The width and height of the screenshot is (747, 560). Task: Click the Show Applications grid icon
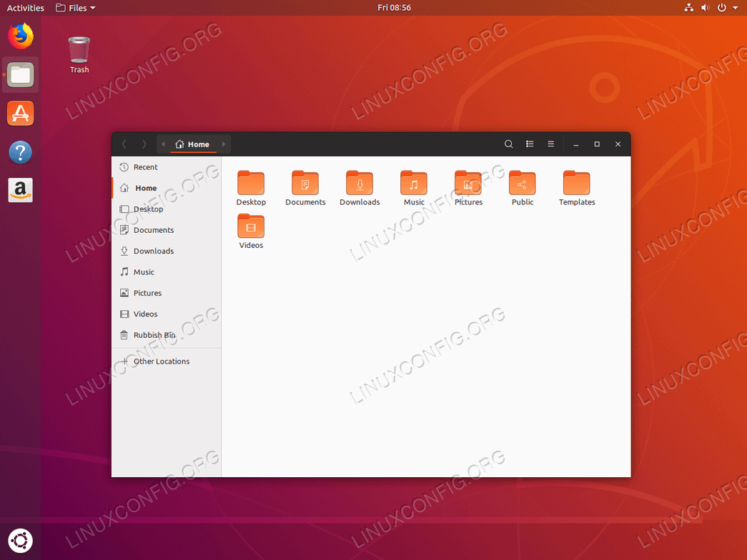[x=20, y=541]
